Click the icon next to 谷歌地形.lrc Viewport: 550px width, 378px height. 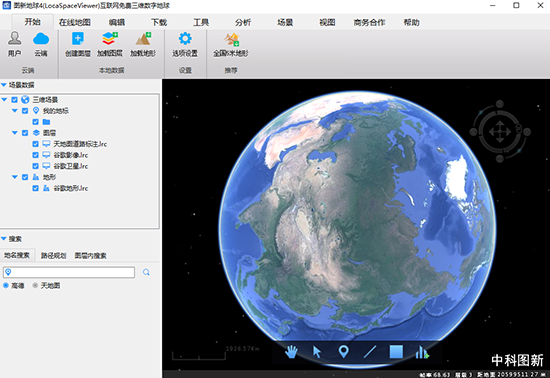click(46, 188)
